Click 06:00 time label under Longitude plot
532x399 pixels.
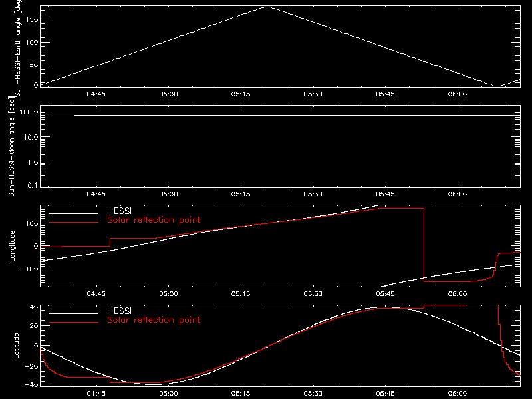click(458, 294)
